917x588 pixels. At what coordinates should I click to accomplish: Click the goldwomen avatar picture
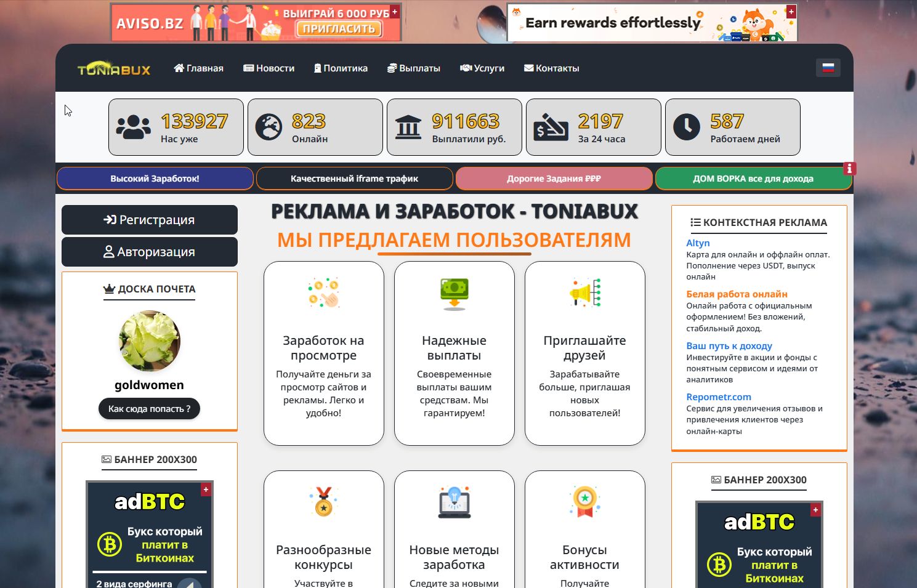[x=150, y=341]
